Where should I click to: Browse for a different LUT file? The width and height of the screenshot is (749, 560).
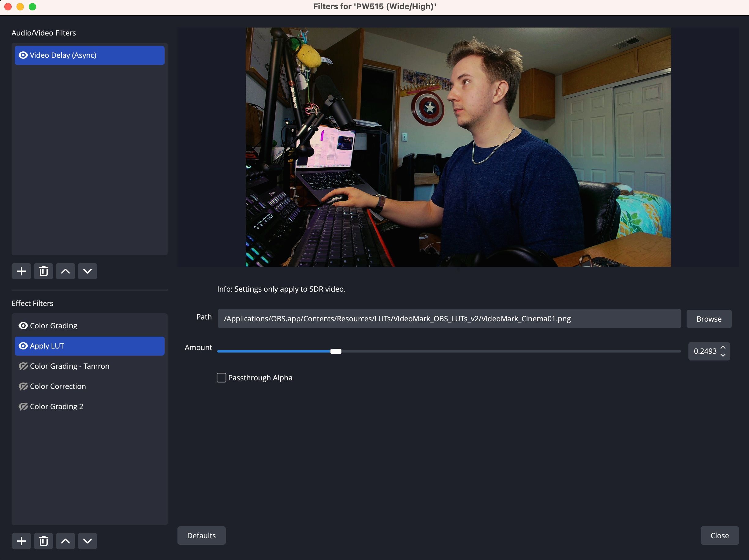pyautogui.click(x=709, y=319)
